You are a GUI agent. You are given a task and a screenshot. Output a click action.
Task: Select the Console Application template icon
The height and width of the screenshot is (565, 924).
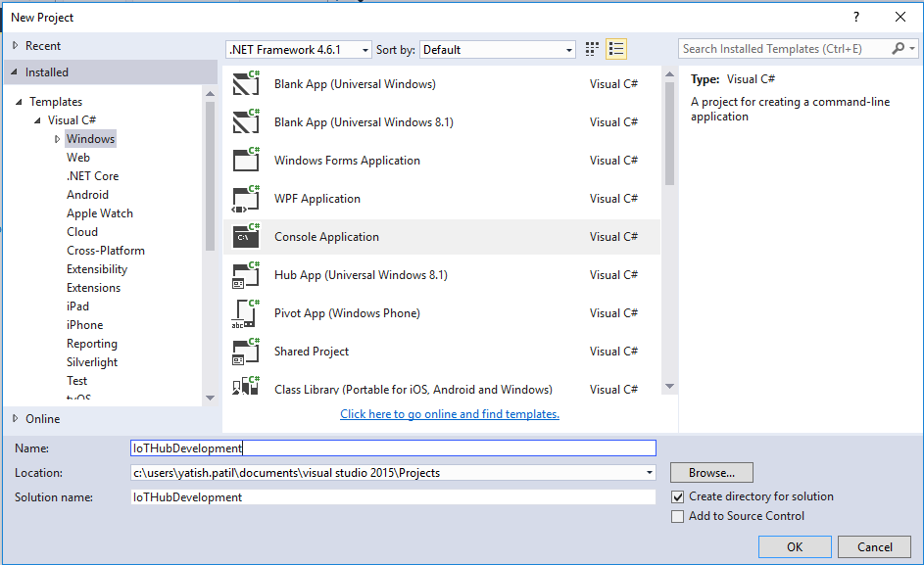tap(245, 237)
